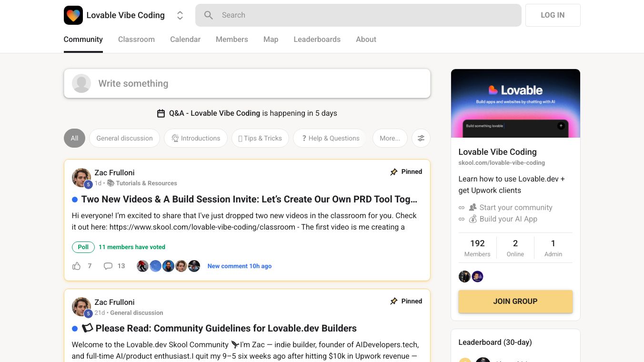Click the Poll badge
Viewport: 644px width, 362px height.
pos(83,247)
